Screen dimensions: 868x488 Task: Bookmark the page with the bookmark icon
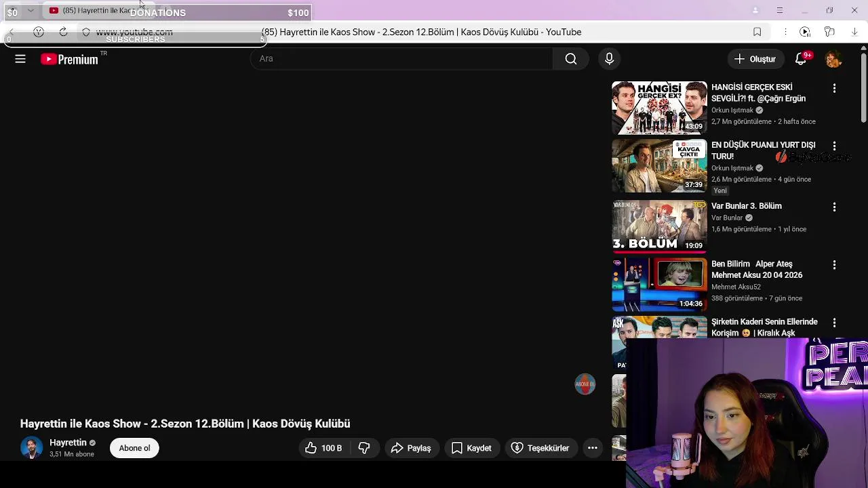coord(757,32)
